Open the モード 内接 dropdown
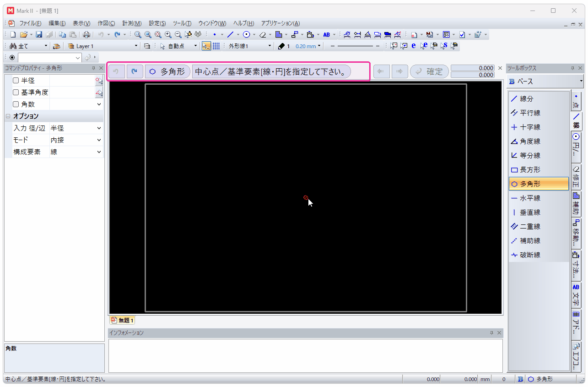Viewport: 588px width, 387px height. [x=99, y=140]
